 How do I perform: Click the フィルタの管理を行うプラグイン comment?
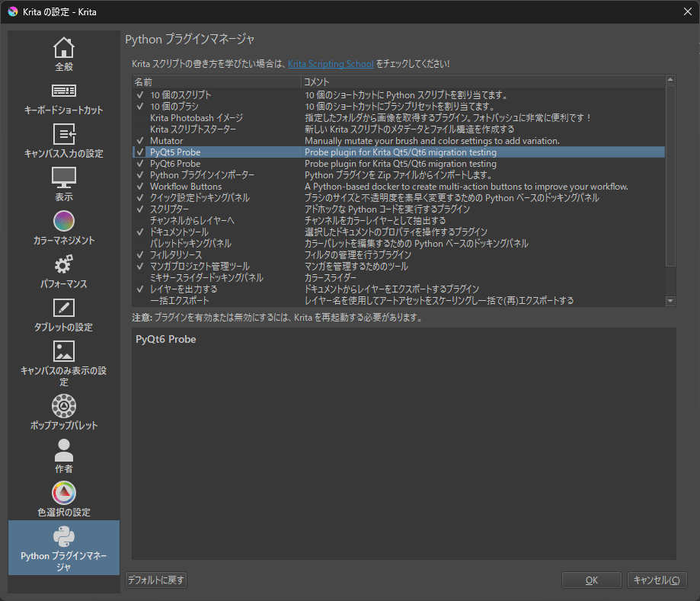[x=358, y=255]
